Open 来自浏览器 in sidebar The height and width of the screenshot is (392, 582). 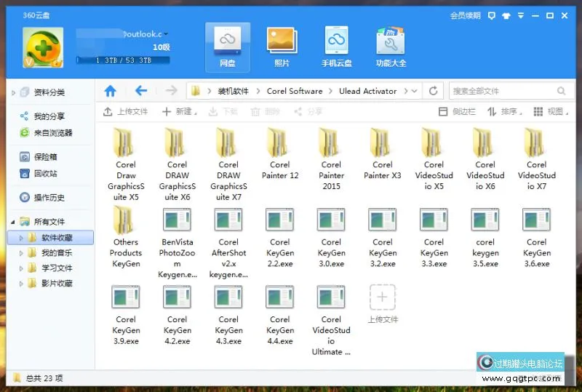(53, 132)
